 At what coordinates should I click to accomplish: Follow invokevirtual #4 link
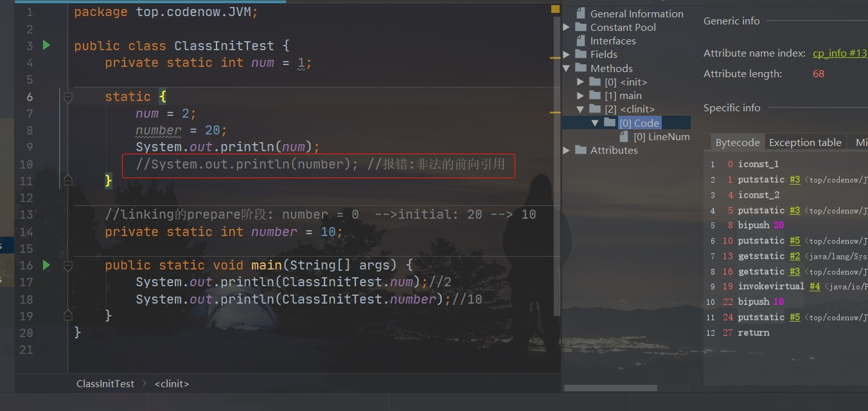(815, 286)
